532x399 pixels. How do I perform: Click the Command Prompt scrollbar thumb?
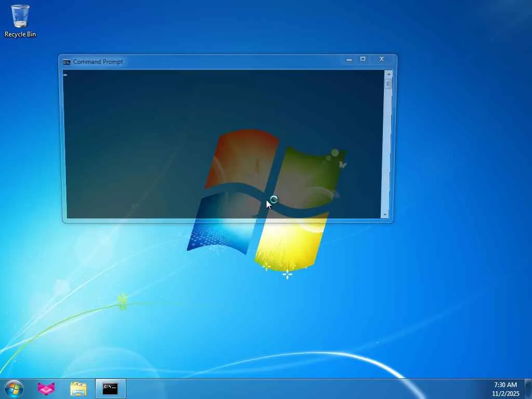tap(388, 84)
